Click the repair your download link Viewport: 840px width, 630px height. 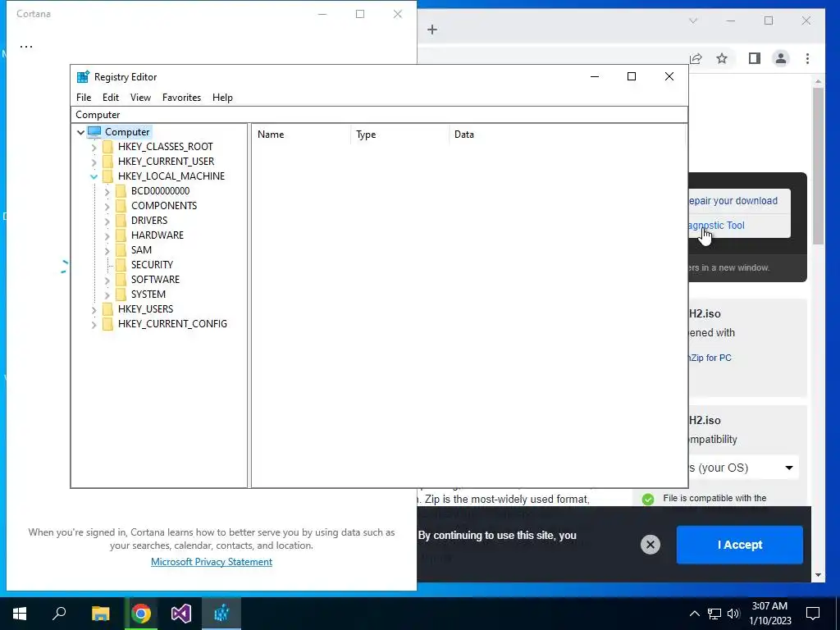(733, 201)
